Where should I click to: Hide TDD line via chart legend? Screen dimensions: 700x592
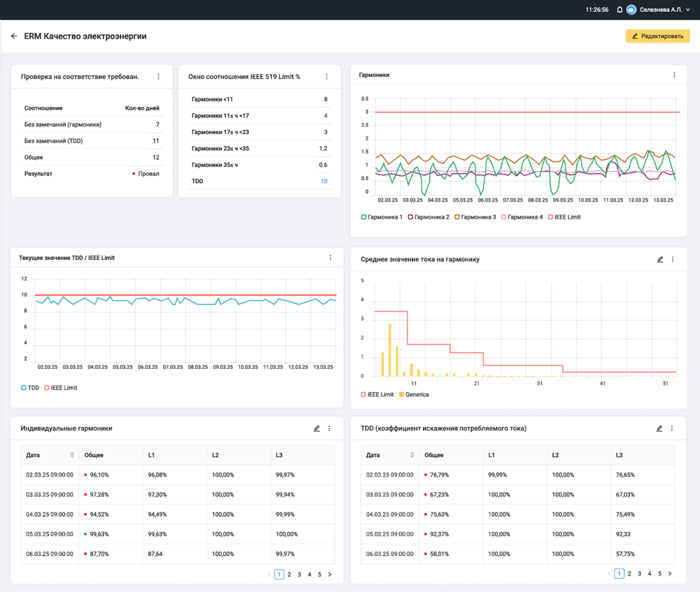pyautogui.click(x=30, y=388)
